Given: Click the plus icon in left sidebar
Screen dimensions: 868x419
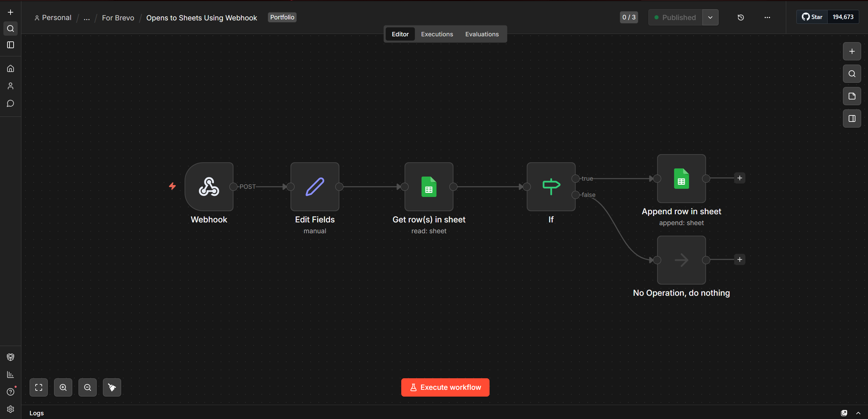Looking at the screenshot, I should [x=11, y=12].
